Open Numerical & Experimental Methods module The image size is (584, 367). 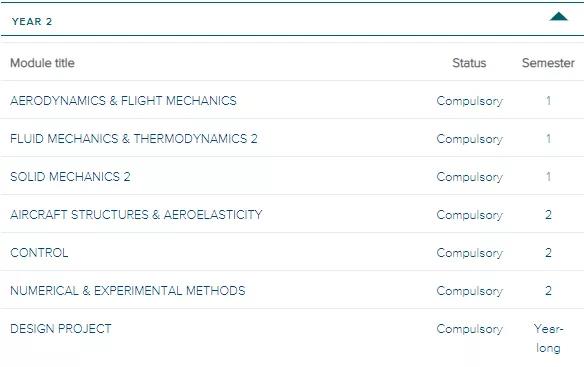pos(128,291)
